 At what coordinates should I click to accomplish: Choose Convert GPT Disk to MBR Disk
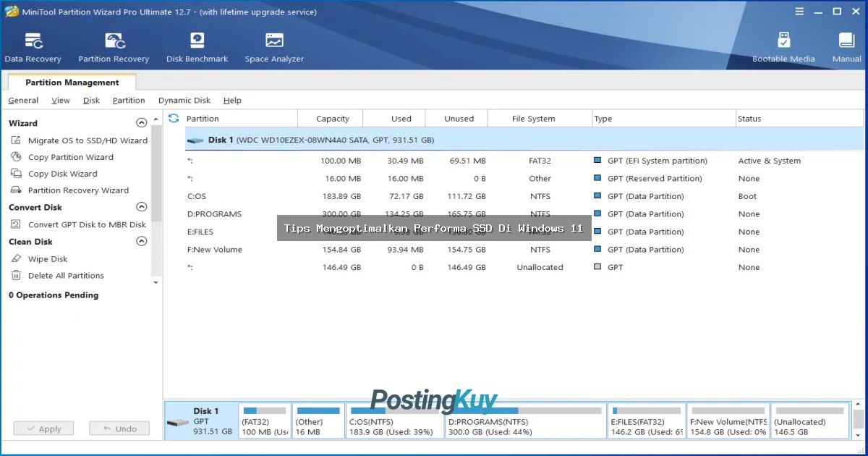point(79,224)
